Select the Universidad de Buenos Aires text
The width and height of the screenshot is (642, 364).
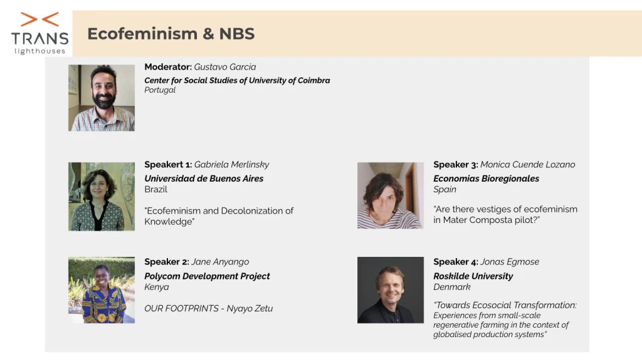coord(204,179)
